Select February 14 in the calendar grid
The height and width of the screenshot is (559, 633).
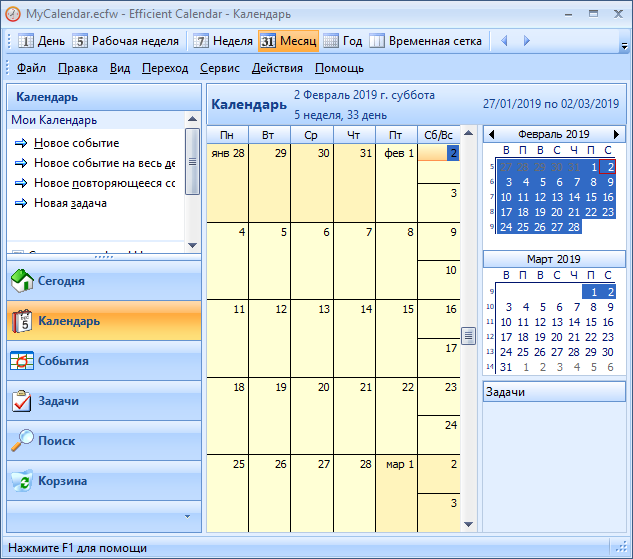tap(354, 338)
